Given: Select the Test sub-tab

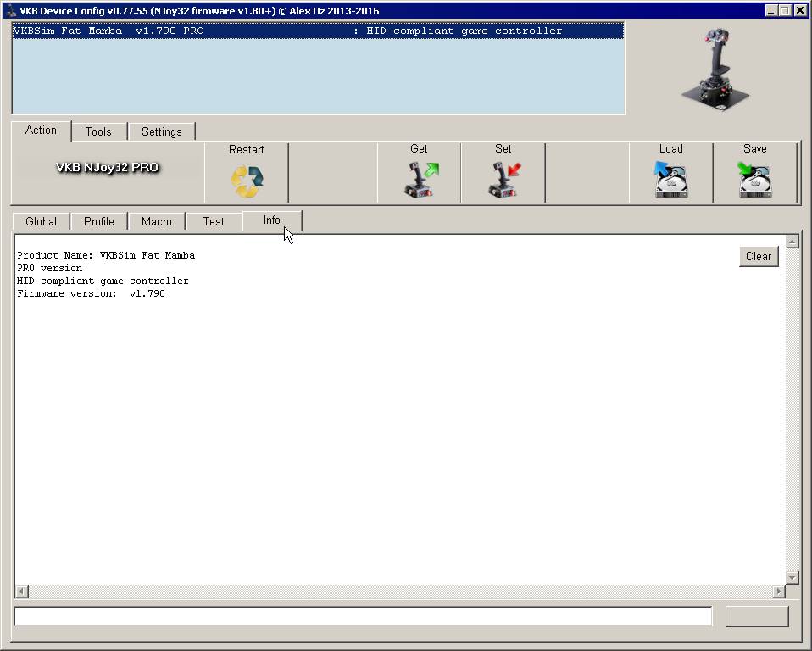Looking at the screenshot, I should click(x=214, y=221).
